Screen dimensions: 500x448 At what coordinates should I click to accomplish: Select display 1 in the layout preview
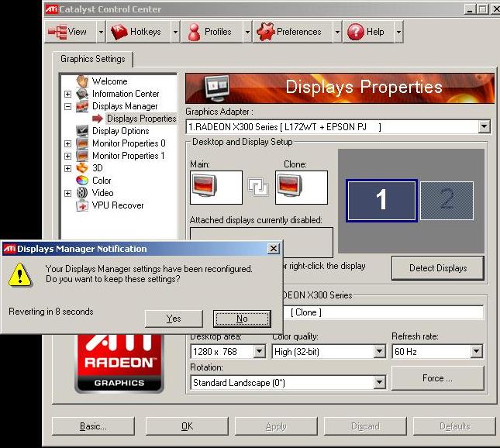point(381,201)
